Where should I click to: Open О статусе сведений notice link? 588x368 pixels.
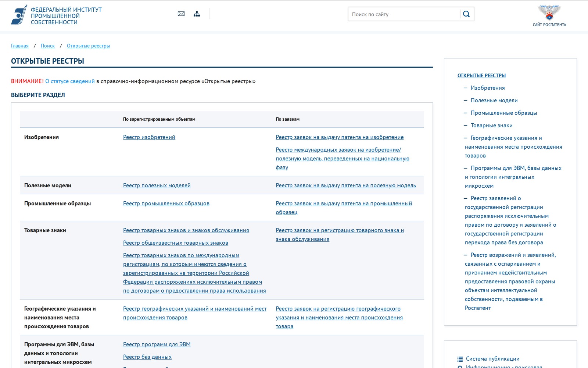coord(70,81)
